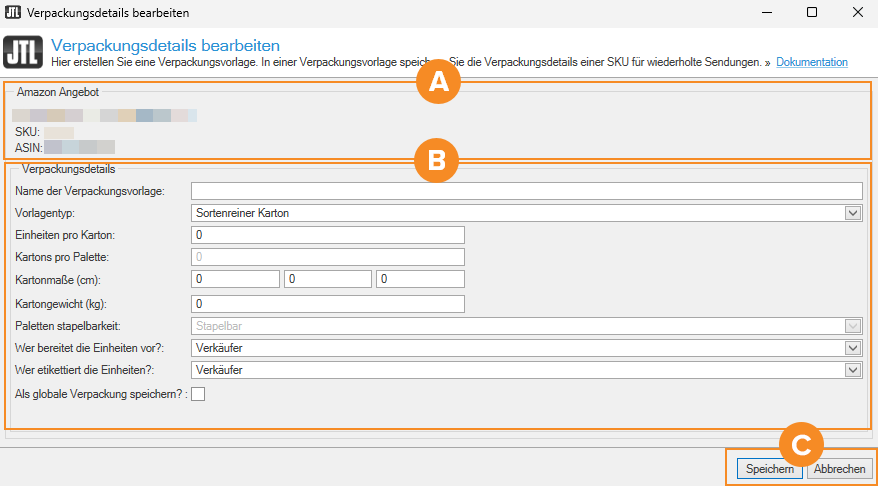Select the third Kartonmaße dimension field
The width and height of the screenshot is (878, 486).
(420, 279)
